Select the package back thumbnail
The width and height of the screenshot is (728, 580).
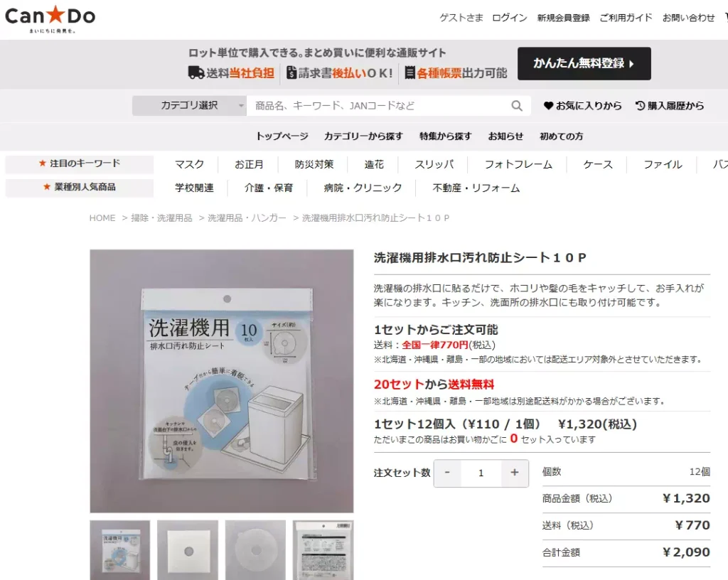click(x=323, y=550)
